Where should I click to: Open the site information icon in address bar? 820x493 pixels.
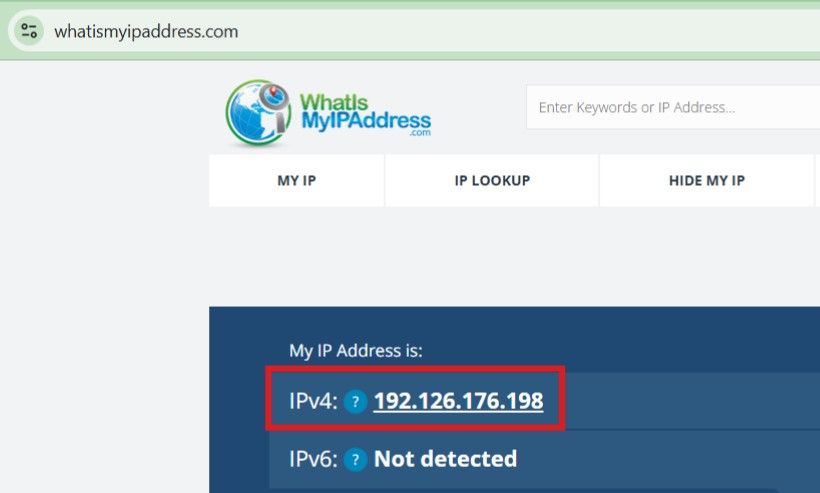(x=29, y=31)
